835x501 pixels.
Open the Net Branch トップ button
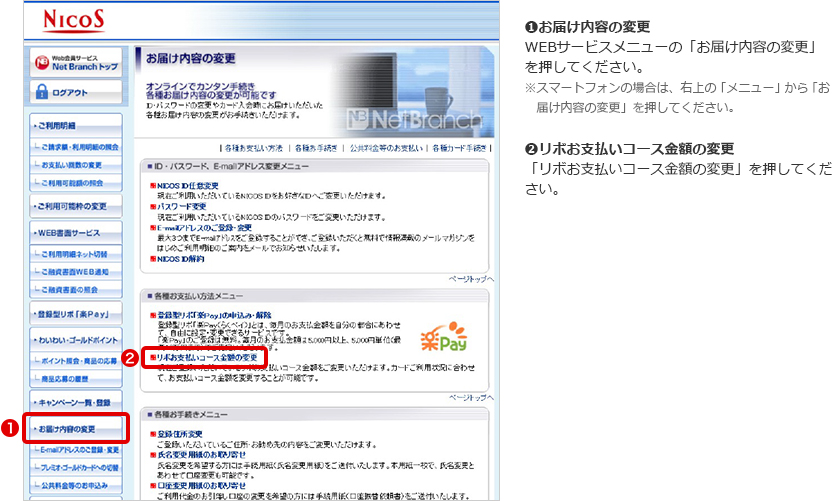(x=76, y=61)
